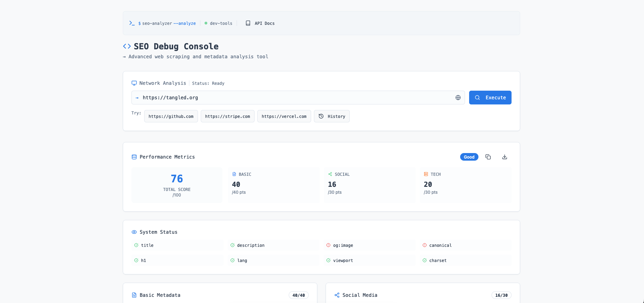Click the eye icon beside System Status
The height and width of the screenshot is (303, 644).
(134, 232)
